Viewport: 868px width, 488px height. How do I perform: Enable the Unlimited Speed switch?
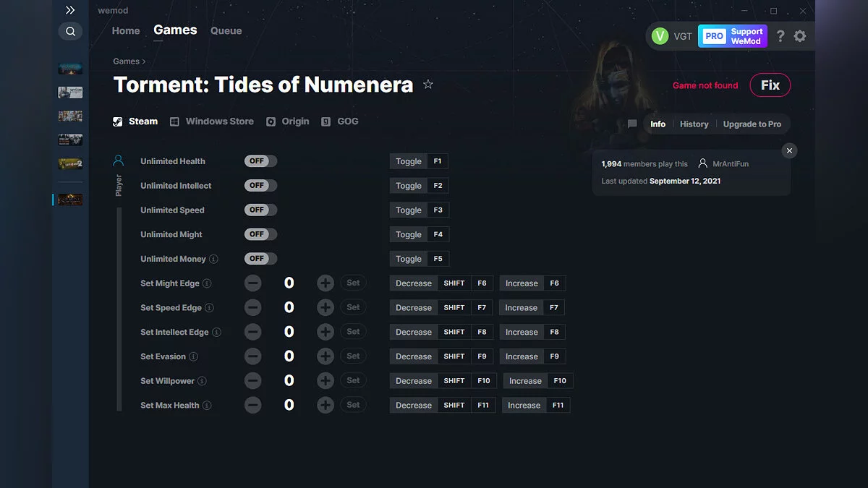coord(260,210)
